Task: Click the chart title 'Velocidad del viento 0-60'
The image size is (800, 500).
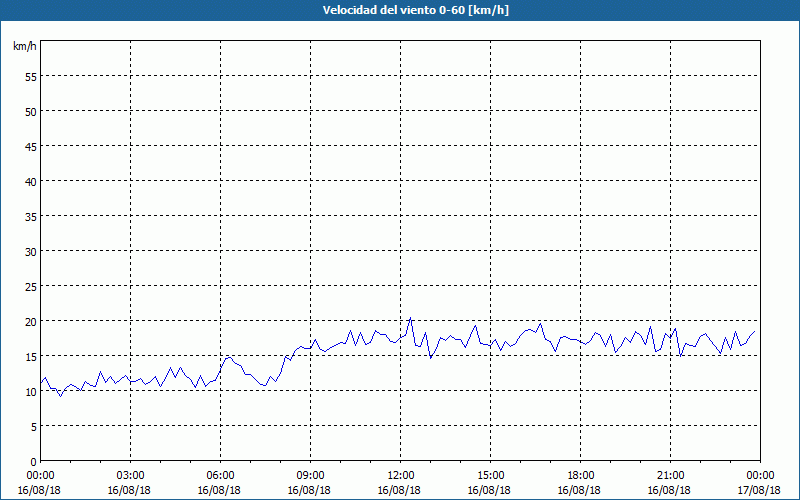Action: point(399,11)
